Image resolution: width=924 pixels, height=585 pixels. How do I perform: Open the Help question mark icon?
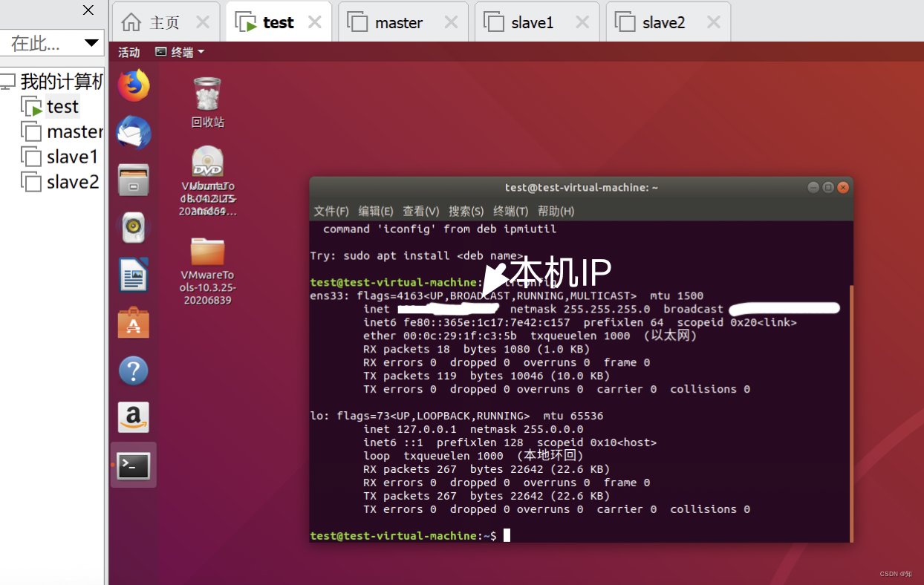tap(134, 370)
